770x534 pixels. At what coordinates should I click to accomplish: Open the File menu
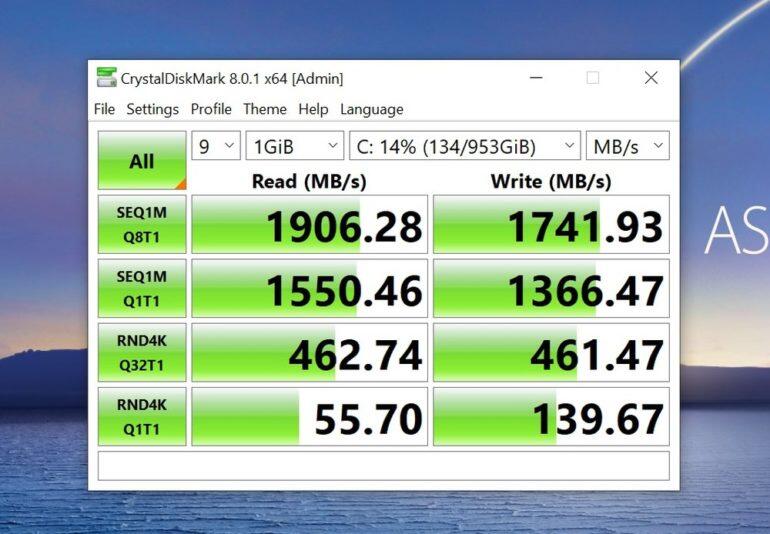[104, 109]
